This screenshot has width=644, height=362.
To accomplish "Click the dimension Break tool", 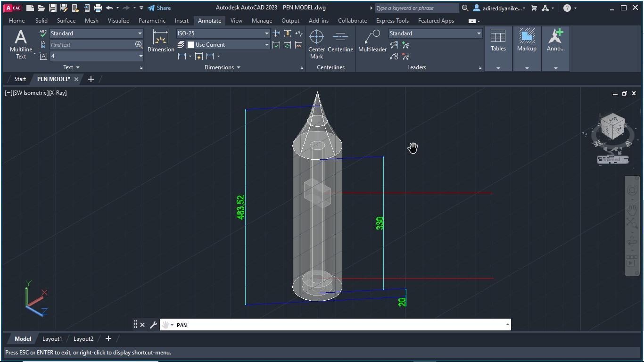I will tap(276, 33).
